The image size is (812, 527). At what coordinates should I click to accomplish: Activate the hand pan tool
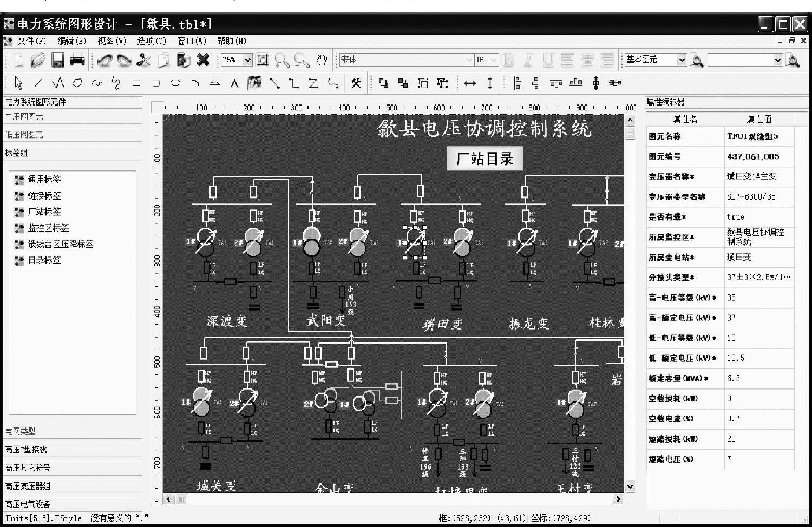pyautogui.click(x=322, y=60)
